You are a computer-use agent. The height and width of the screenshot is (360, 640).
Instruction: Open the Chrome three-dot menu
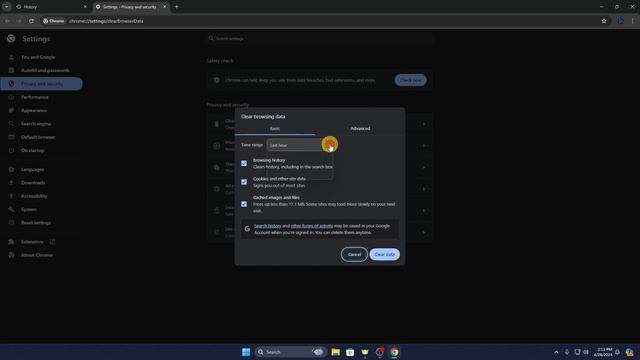(x=633, y=21)
